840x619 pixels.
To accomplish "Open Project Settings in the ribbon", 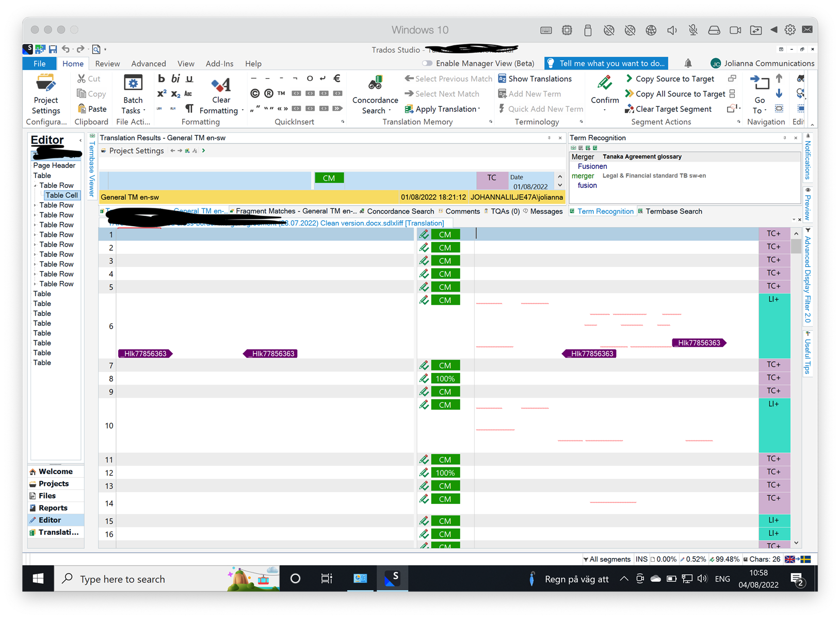I will (46, 95).
